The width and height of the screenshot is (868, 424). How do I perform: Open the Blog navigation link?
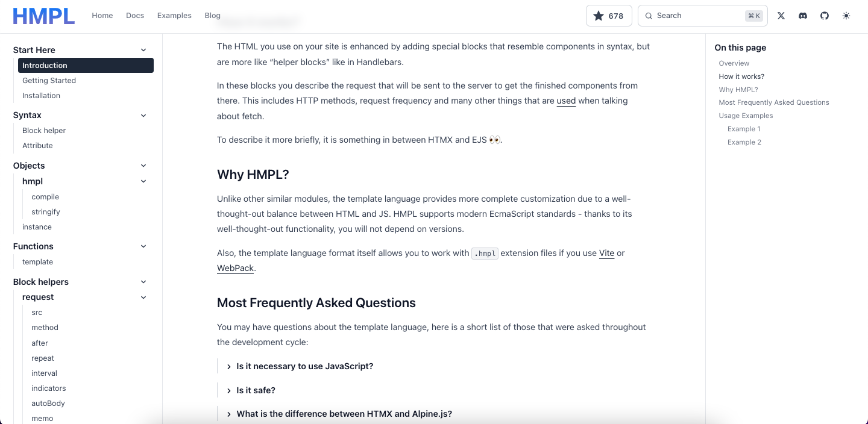(x=212, y=16)
